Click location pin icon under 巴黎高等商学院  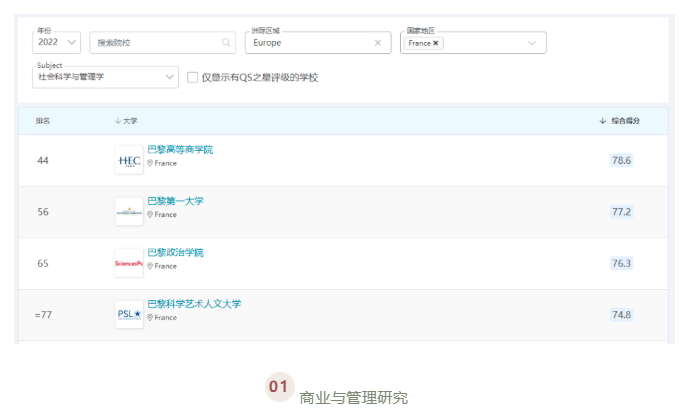coord(150,163)
